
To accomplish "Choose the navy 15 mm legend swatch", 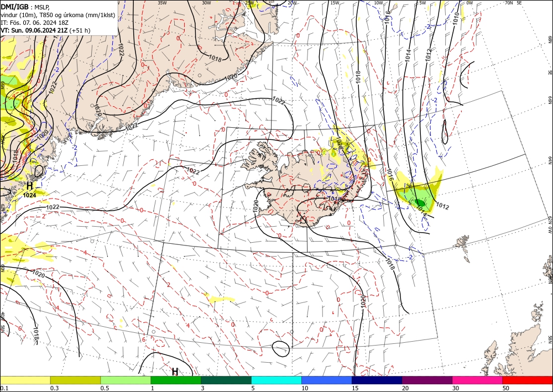I will coord(377,380).
